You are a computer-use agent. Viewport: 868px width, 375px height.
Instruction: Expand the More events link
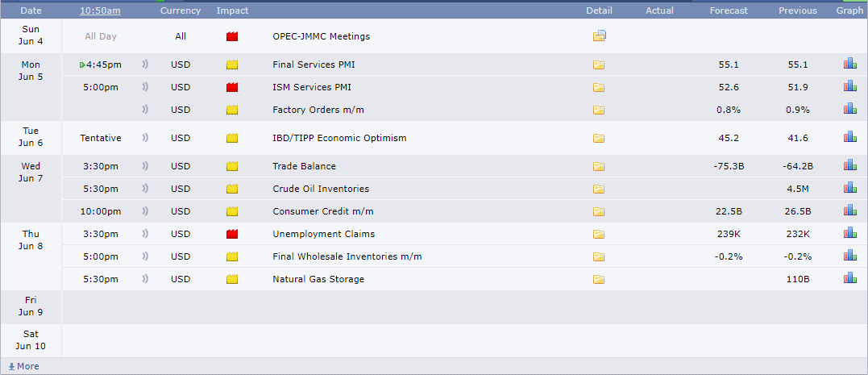click(x=23, y=366)
